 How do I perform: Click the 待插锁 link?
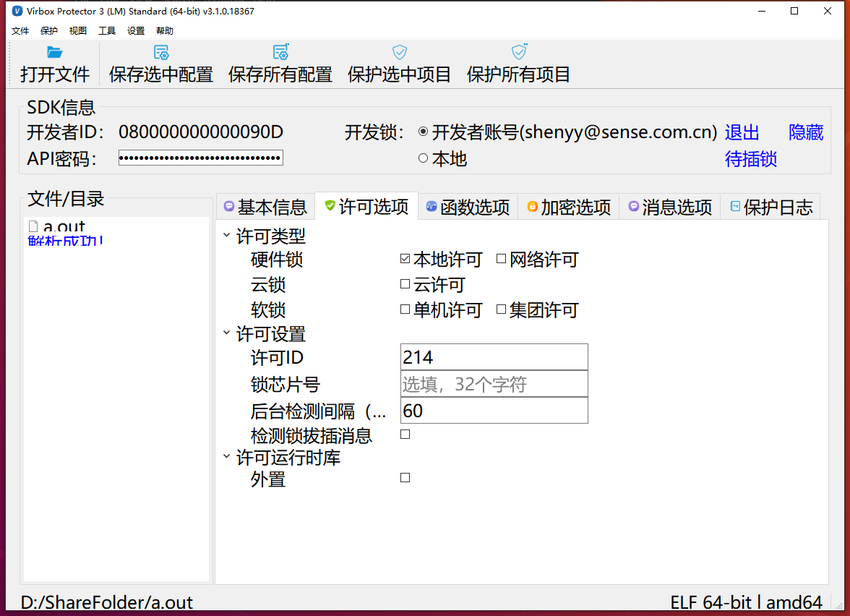(x=751, y=159)
